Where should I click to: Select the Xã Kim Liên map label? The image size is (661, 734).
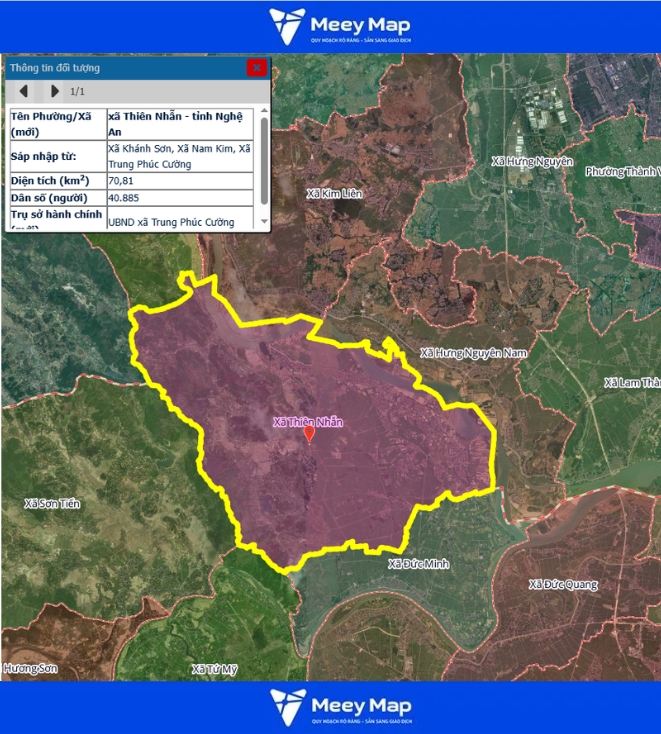[x=335, y=192]
